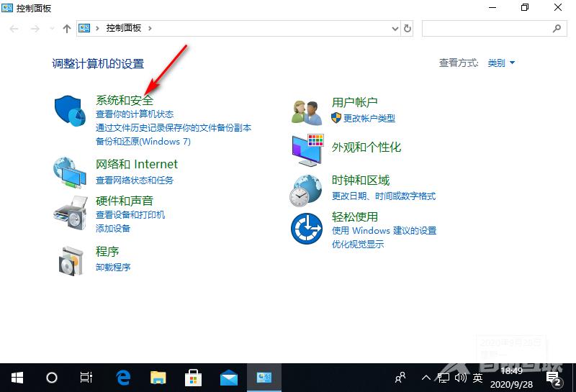Open Cortana circle on taskbar
The height and width of the screenshot is (392, 576).
(x=52, y=378)
